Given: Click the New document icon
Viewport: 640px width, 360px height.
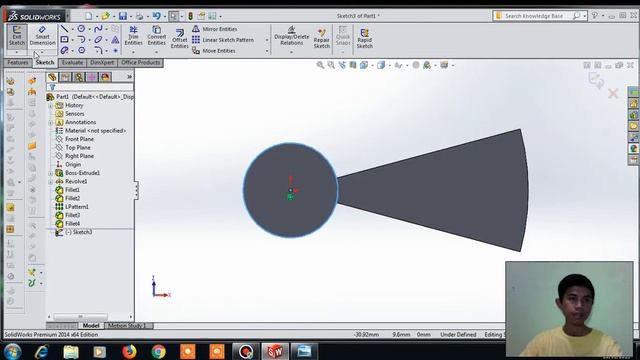Looking at the screenshot, I should (x=88, y=16).
